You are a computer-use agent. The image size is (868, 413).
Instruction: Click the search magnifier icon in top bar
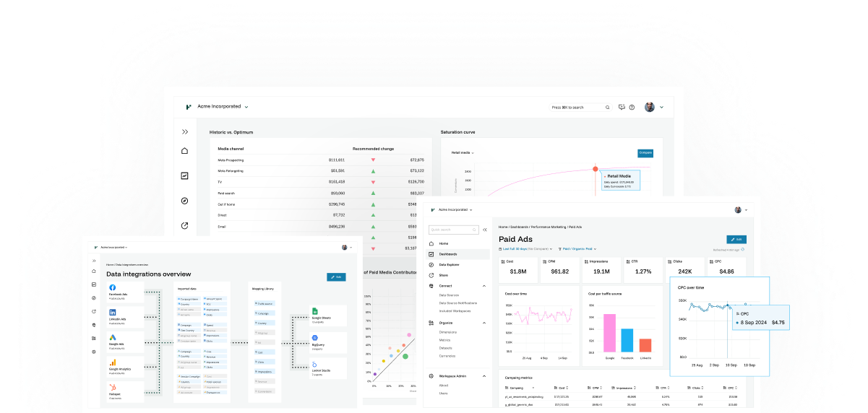[x=608, y=107]
